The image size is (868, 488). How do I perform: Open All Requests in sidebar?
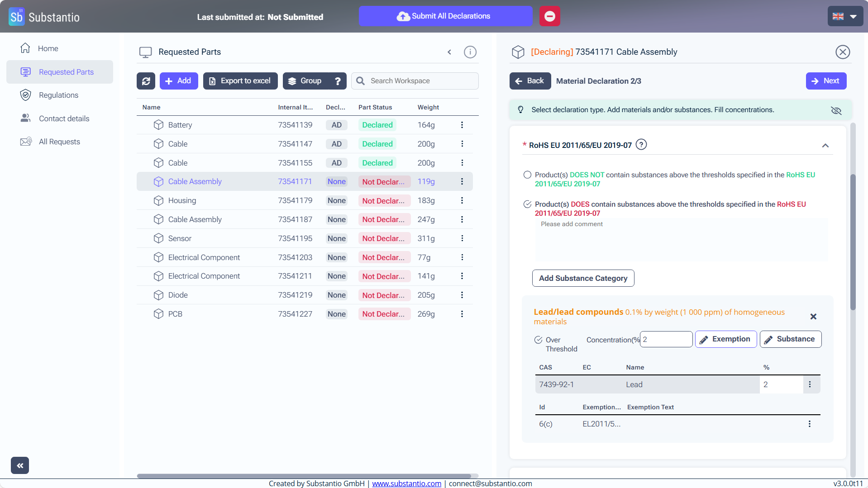point(59,142)
